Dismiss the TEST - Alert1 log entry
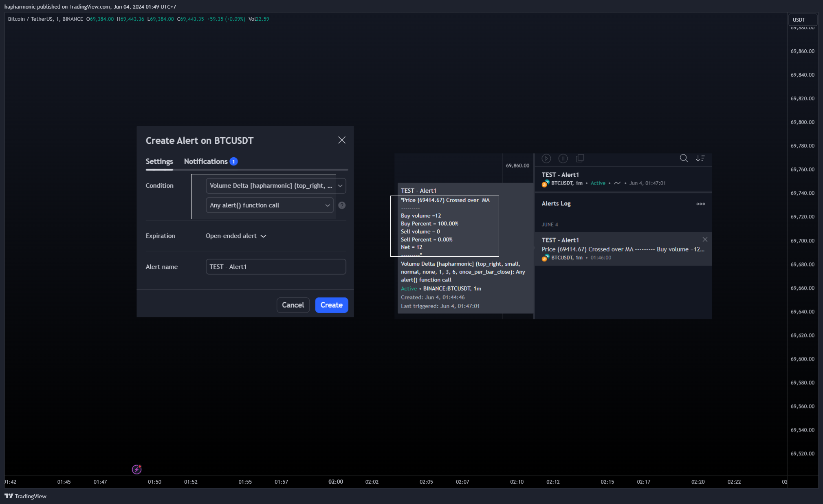The height and width of the screenshot is (504, 823). pos(705,240)
